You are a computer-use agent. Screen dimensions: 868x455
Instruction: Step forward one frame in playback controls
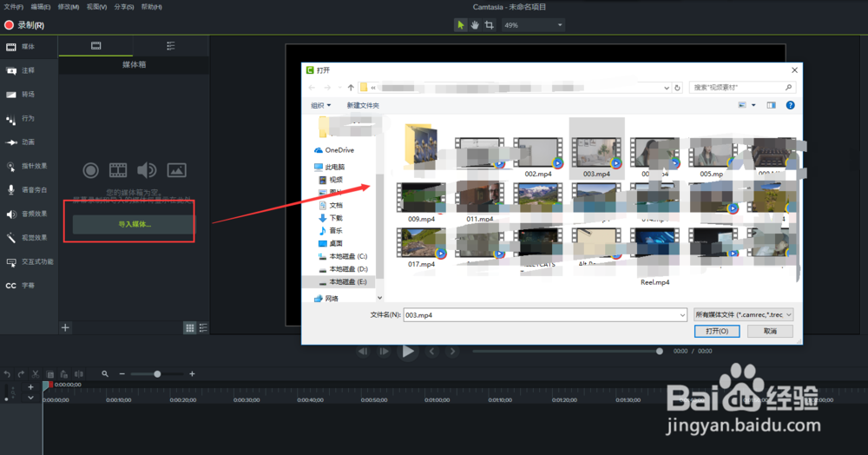384,352
